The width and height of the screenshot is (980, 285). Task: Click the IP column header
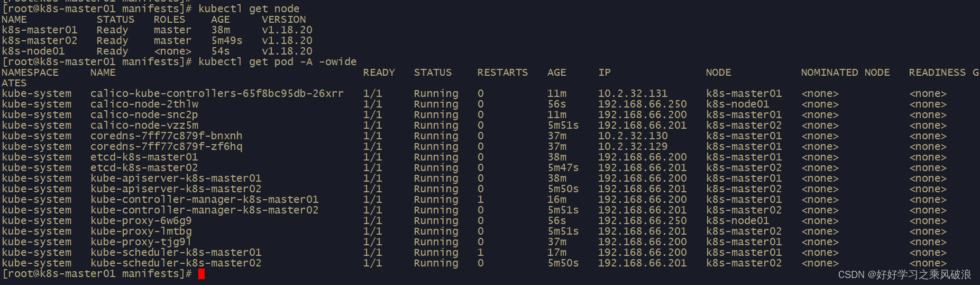pyautogui.click(x=605, y=73)
